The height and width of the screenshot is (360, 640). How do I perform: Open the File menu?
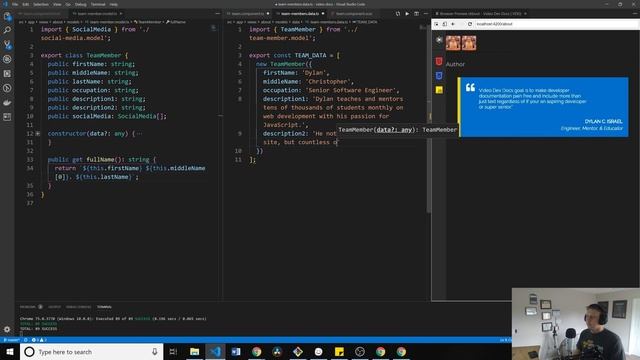[x=15, y=4]
